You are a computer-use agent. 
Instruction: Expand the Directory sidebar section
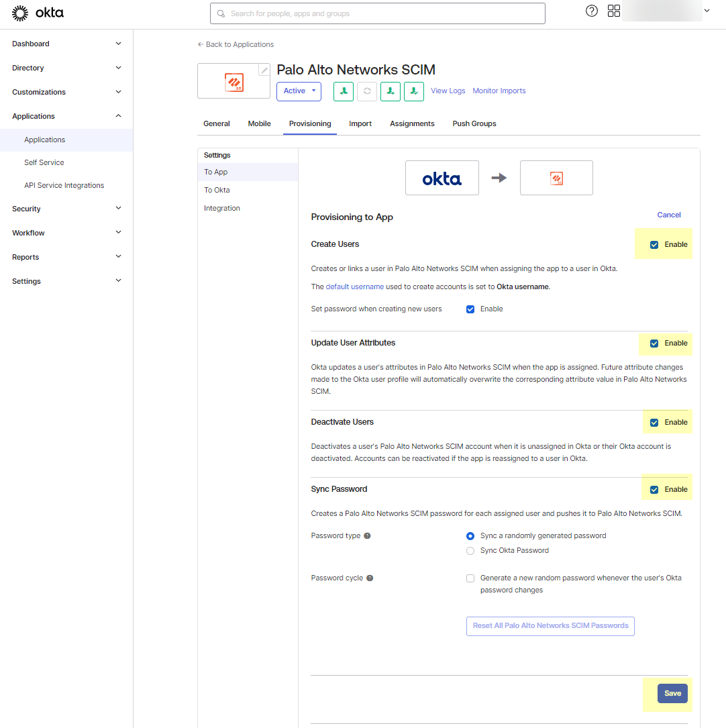pos(66,68)
